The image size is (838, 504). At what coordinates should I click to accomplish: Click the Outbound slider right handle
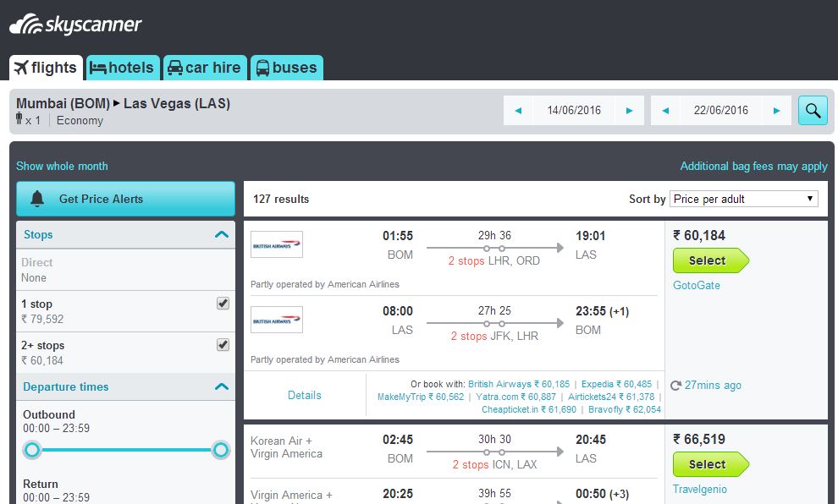[220, 450]
